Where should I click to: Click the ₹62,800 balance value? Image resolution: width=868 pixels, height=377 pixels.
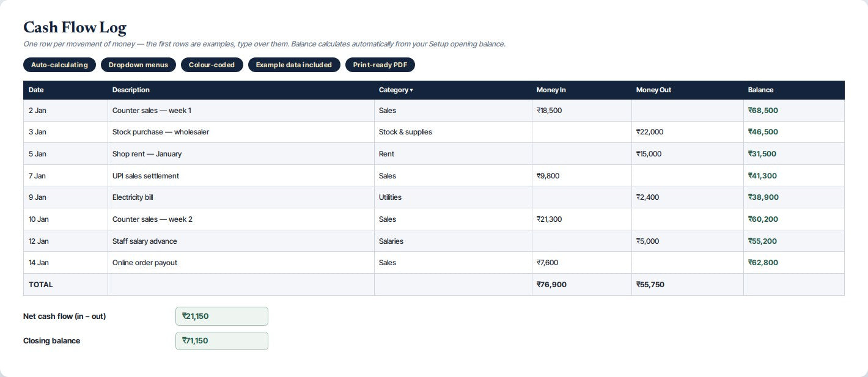(x=763, y=263)
